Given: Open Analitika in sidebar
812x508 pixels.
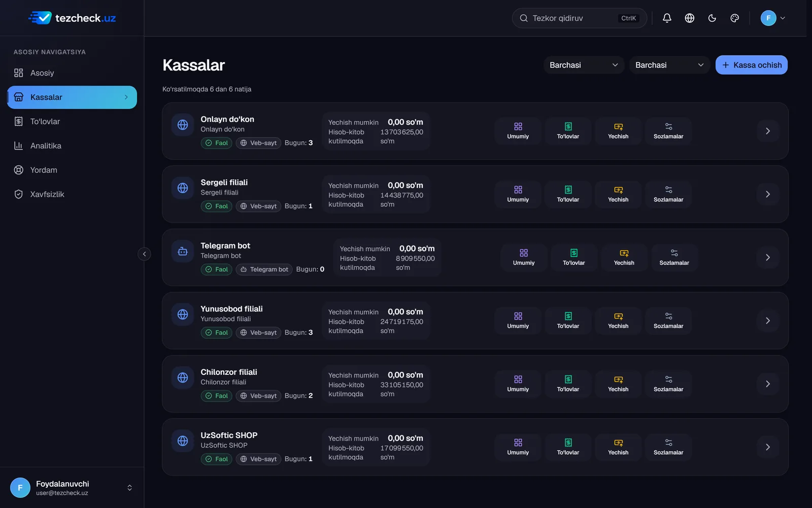Looking at the screenshot, I should pos(72,146).
